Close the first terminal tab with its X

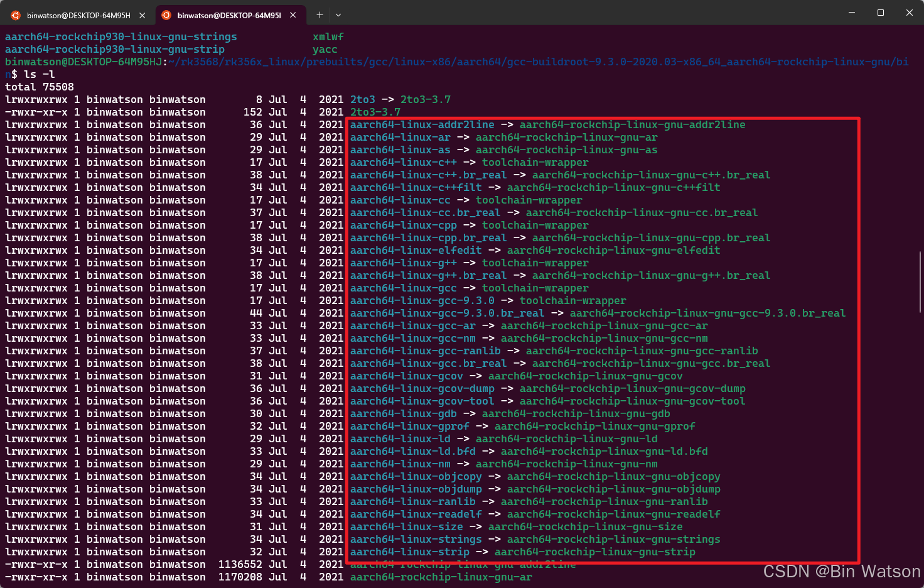(x=141, y=14)
